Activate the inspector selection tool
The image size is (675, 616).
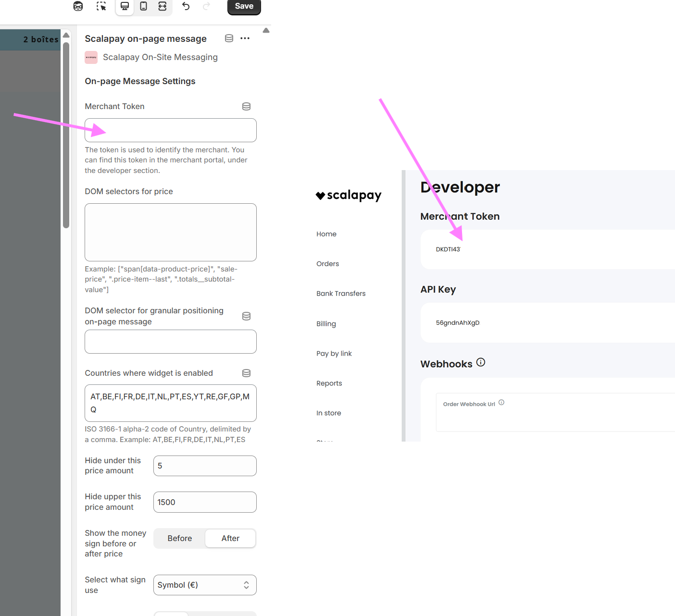click(101, 6)
